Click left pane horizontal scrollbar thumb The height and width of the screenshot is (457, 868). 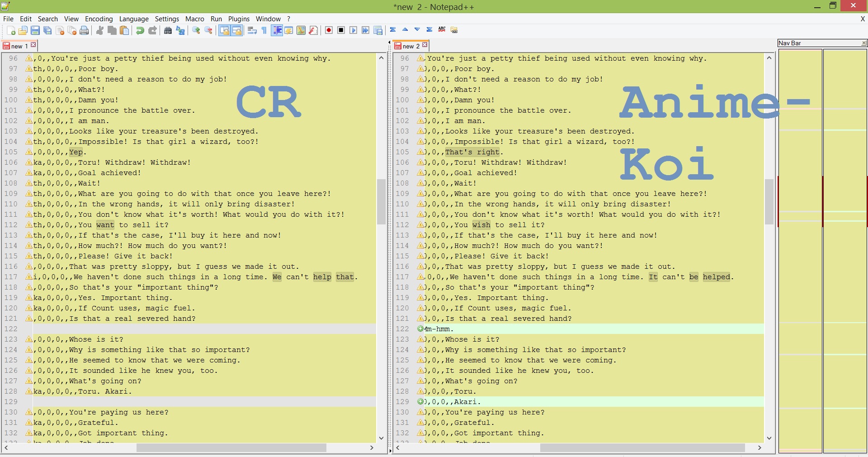point(231,447)
